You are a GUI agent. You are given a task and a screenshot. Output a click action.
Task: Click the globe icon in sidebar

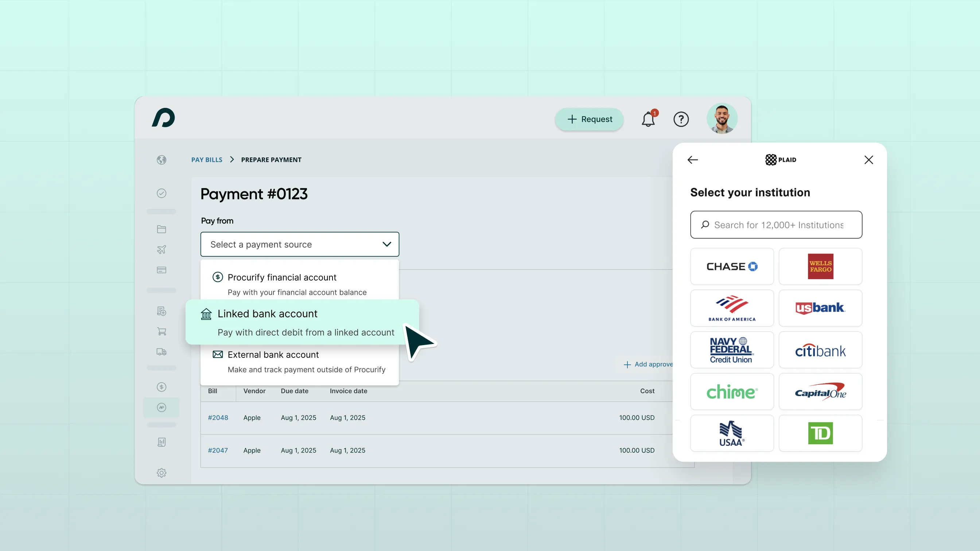pos(161,160)
